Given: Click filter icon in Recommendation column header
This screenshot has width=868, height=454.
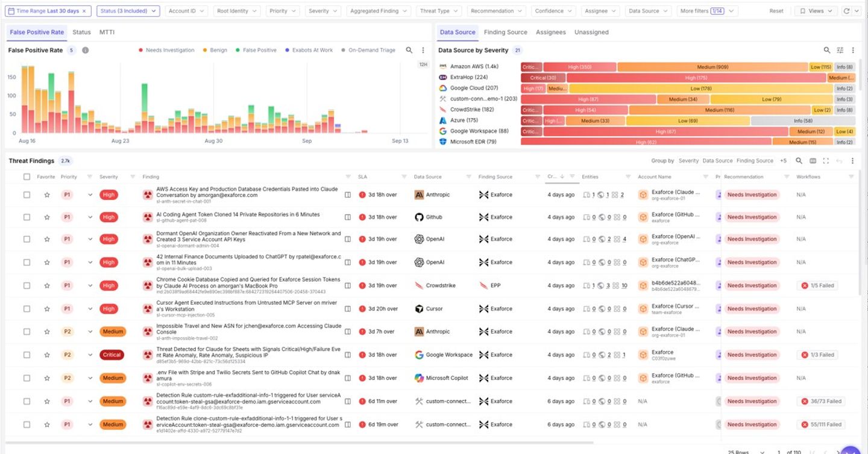Looking at the screenshot, I should click(787, 177).
